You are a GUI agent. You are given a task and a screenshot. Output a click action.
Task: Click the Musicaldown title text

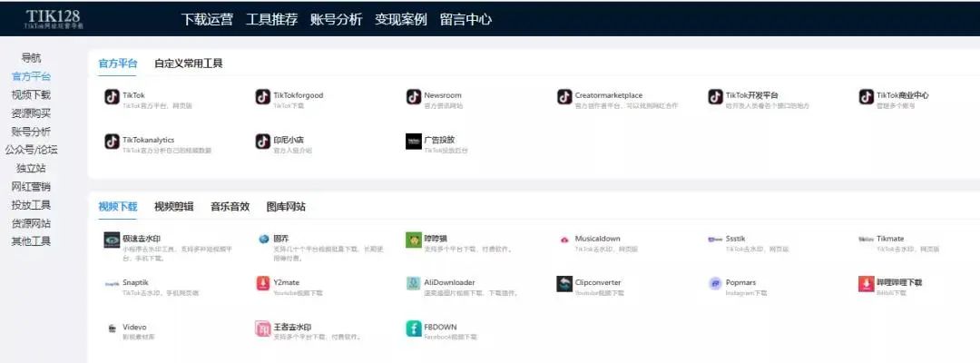[x=598, y=239]
